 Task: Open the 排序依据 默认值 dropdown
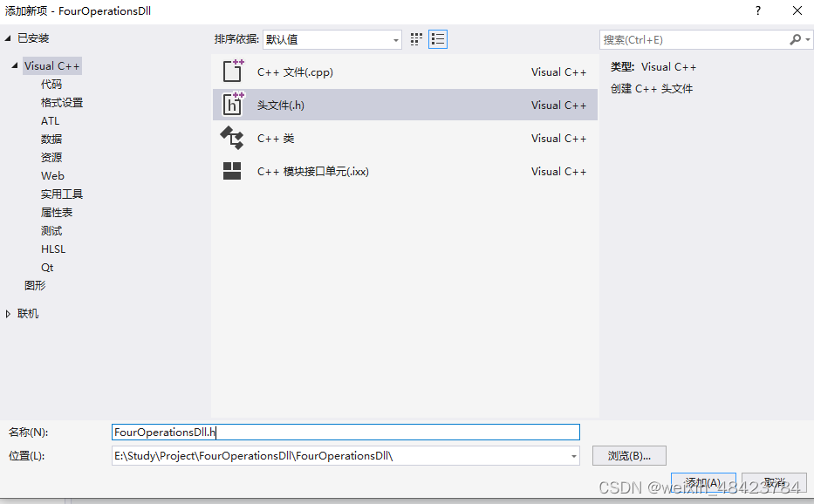coord(332,39)
